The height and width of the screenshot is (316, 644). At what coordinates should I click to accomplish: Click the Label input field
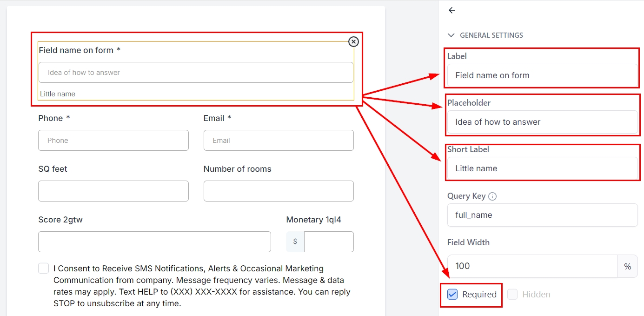[x=542, y=75]
